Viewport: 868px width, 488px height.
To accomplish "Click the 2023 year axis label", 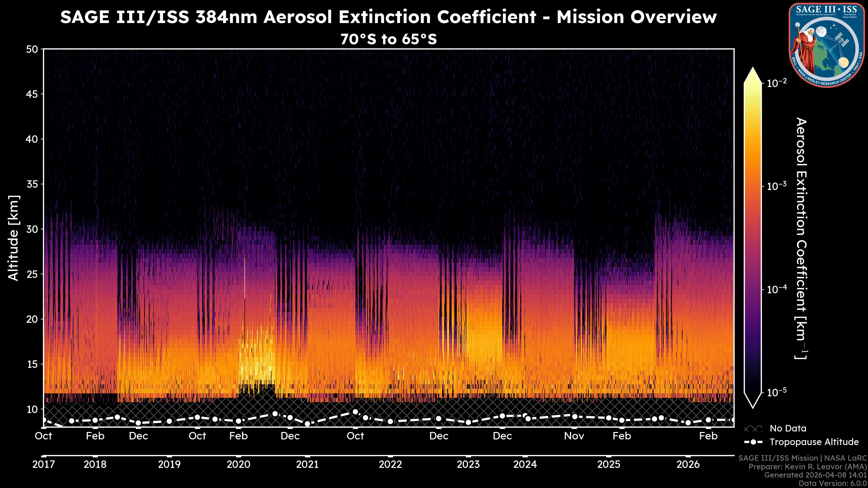I will coord(468,465).
